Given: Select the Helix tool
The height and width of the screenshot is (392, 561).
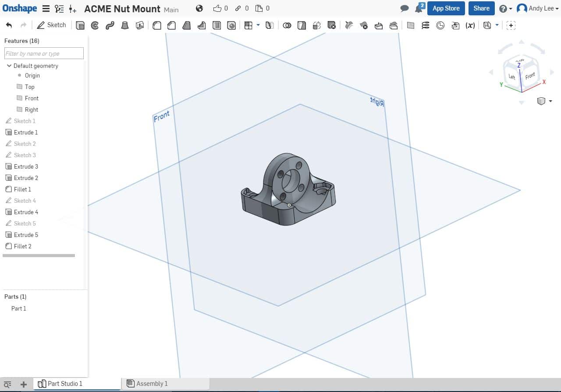Looking at the screenshot, I should tap(426, 25).
